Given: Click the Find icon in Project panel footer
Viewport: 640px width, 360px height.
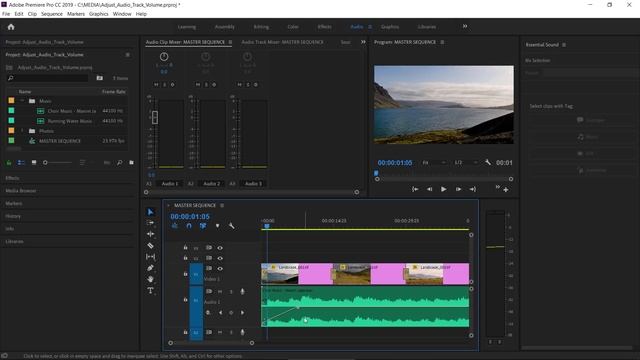Looking at the screenshot, I should pos(120,162).
